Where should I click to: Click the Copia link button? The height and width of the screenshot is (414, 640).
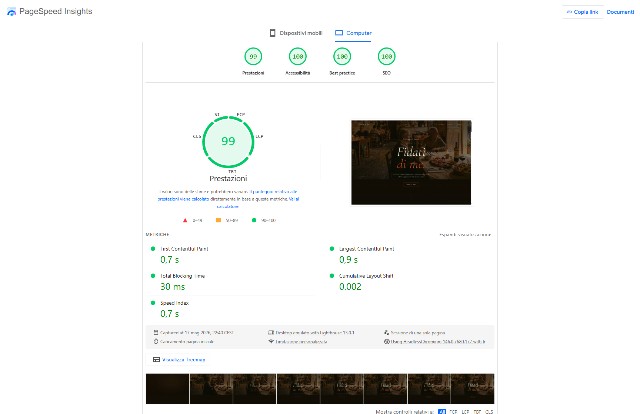coord(582,12)
